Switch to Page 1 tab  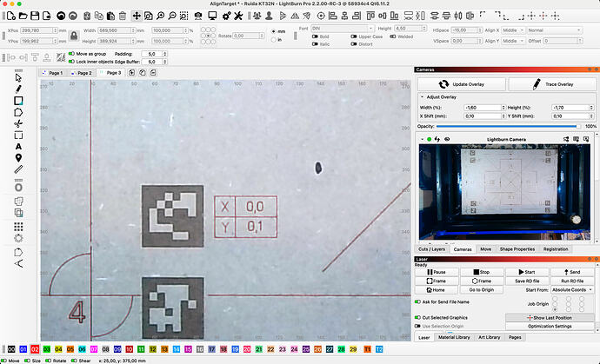point(52,73)
